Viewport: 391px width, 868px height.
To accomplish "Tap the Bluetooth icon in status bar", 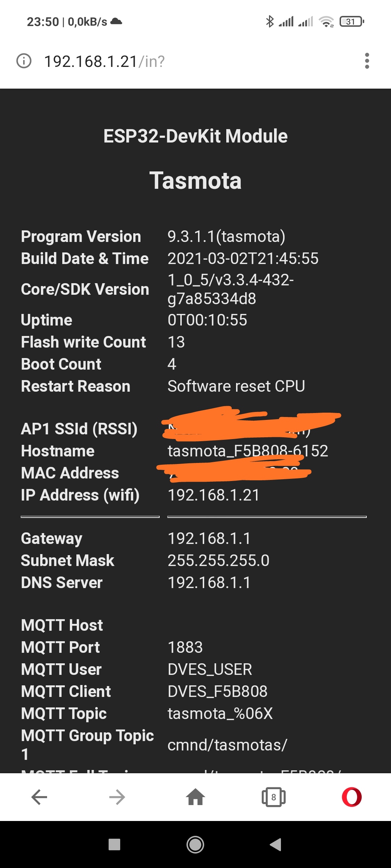I will point(269,22).
